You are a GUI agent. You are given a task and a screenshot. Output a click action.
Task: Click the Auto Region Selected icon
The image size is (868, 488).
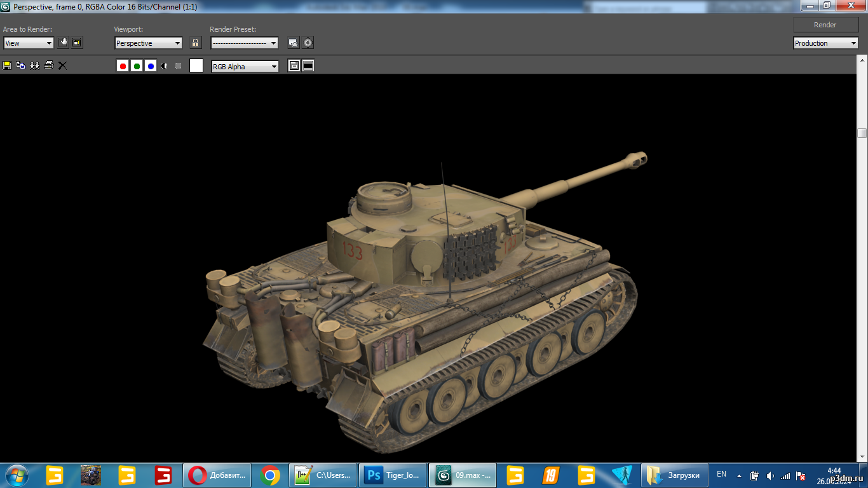pyautogui.click(x=77, y=43)
